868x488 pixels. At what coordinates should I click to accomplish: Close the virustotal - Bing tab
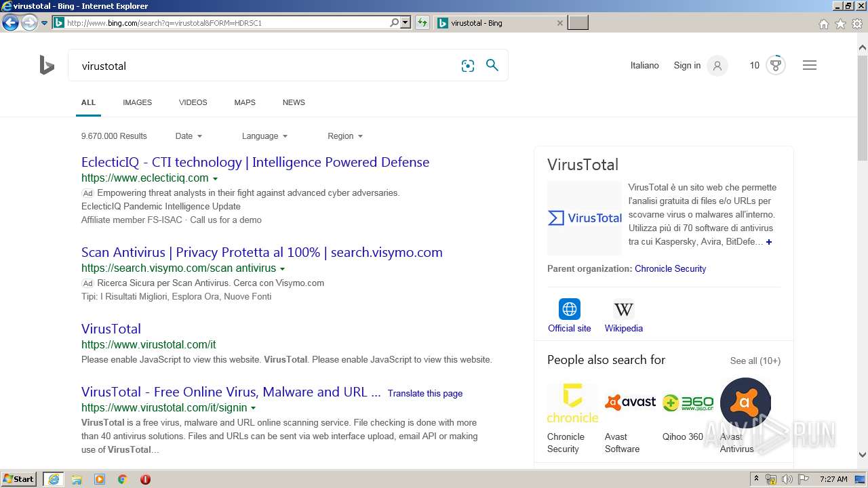(x=559, y=23)
